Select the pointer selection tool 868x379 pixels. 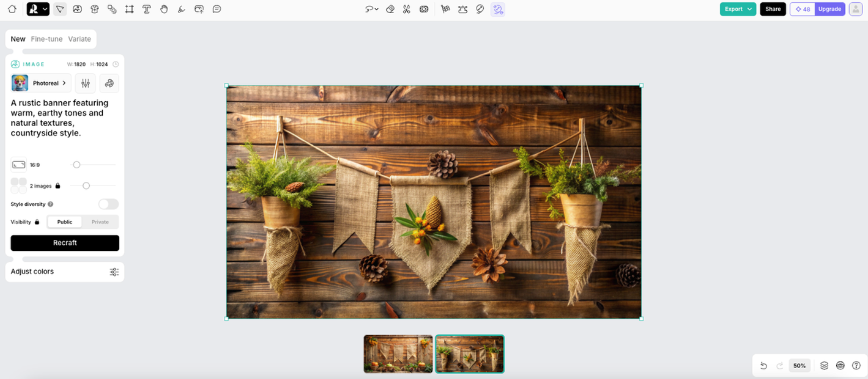tap(60, 9)
